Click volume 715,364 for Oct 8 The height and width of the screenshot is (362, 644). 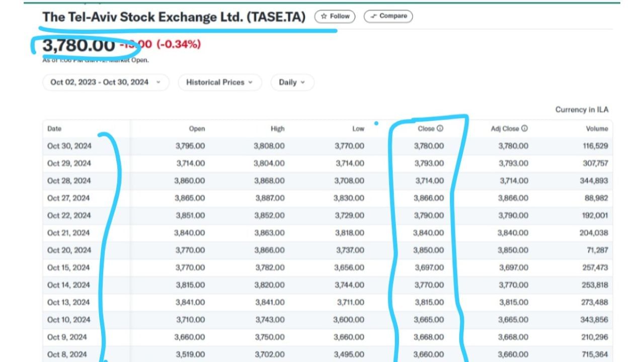point(595,354)
